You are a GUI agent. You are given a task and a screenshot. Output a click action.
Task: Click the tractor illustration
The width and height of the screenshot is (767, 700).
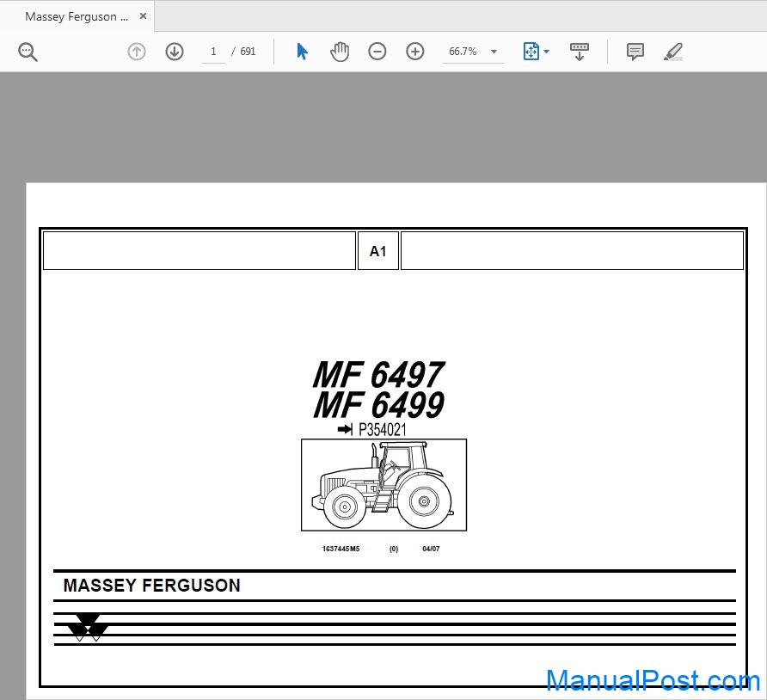(384, 485)
